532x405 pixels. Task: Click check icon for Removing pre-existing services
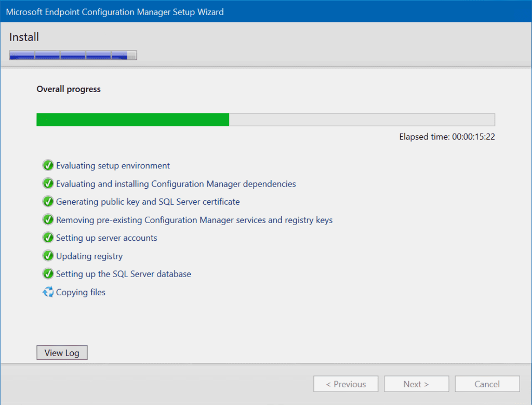(48, 219)
